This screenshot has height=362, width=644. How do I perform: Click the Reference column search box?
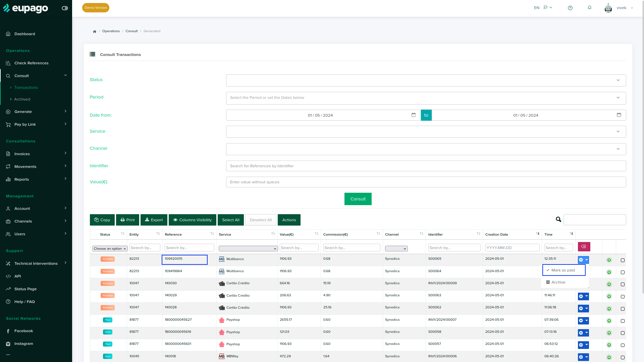tap(190, 248)
